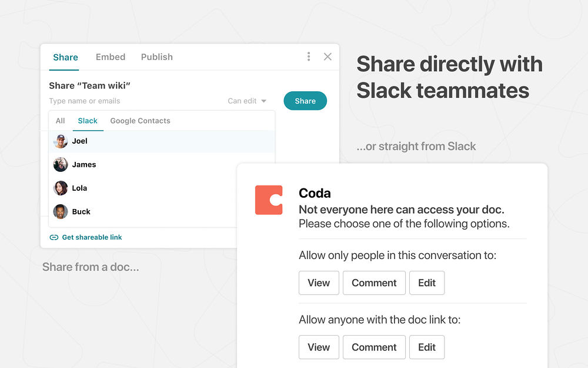Close the share dialog with the X
The height and width of the screenshot is (368, 588).
click(x=328, y=57)
